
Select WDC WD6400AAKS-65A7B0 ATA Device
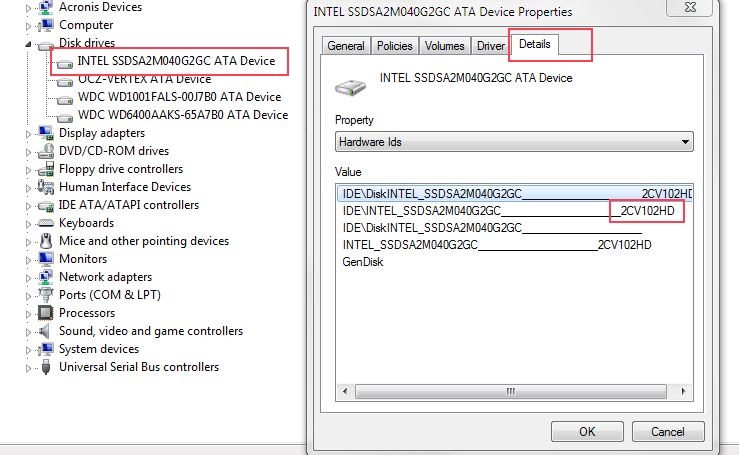tap(183, 115)
